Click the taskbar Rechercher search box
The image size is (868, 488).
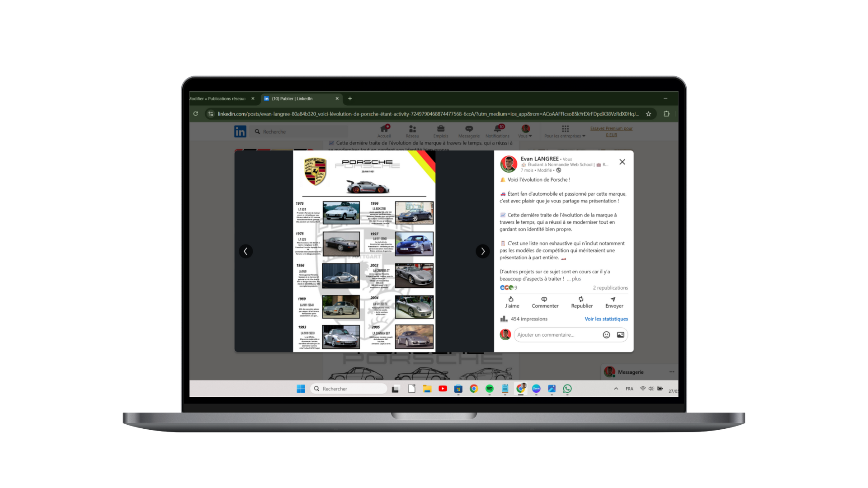[x=348, y=389]
